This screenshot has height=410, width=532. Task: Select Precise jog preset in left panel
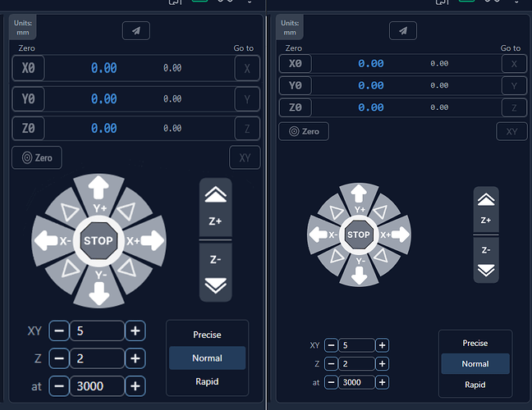click(207, 335)
